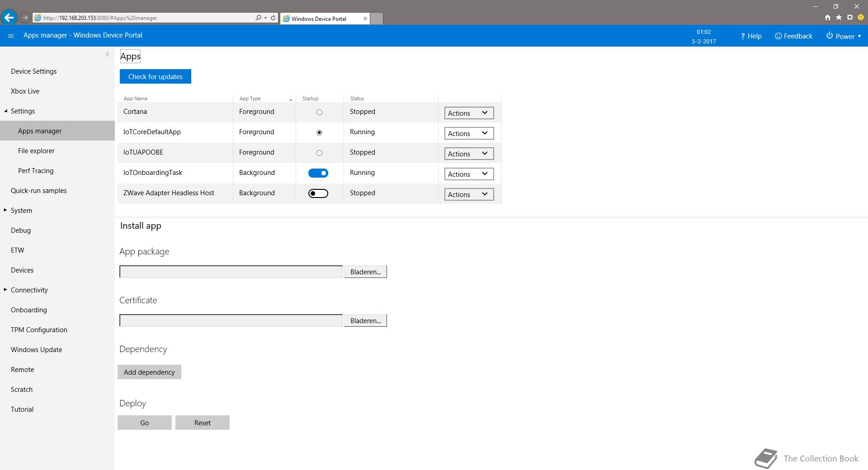The width and height of the screenshot is (868, 470).
Task: Click the Startup column header
Action: [310, 99]
